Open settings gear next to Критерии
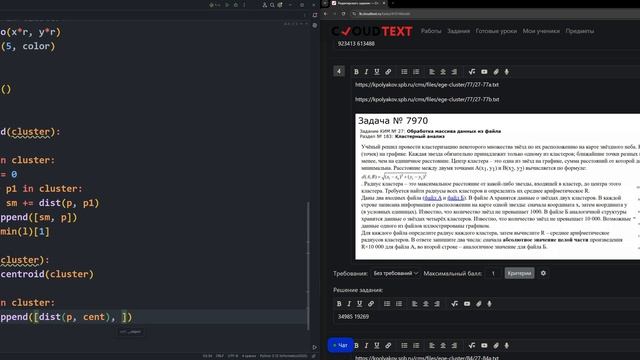 click(x=543, y=273)
